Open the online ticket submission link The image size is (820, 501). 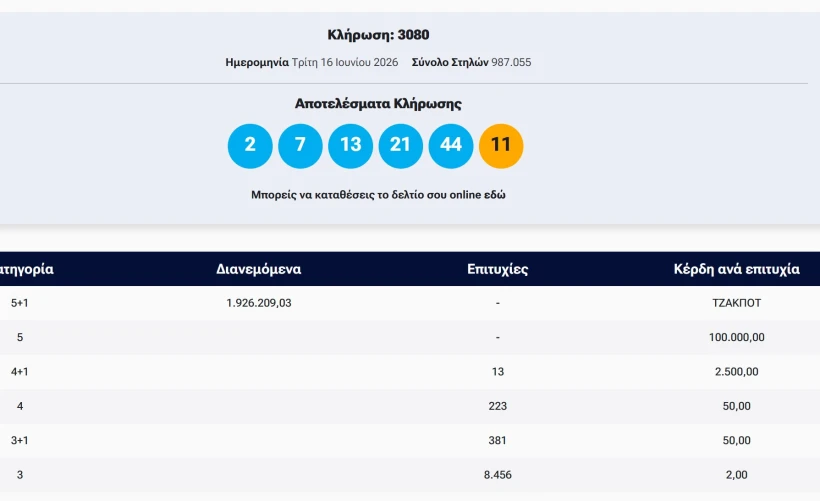[x=378, y=195]
